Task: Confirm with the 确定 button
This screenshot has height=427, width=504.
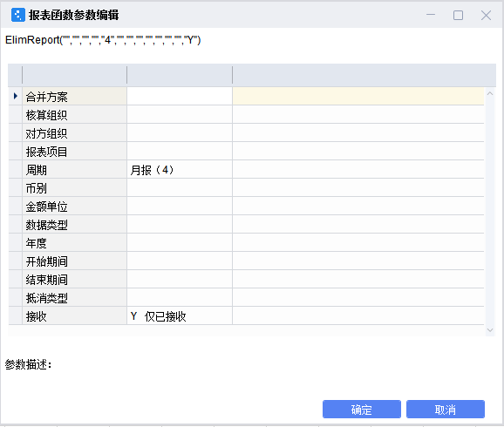Action: pyautogui.click(x=362, y=410)
